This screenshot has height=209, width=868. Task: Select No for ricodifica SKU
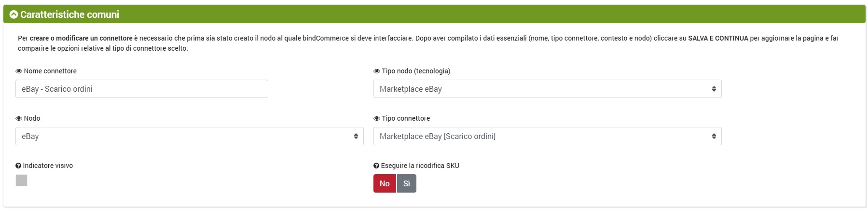click(385, 183)
